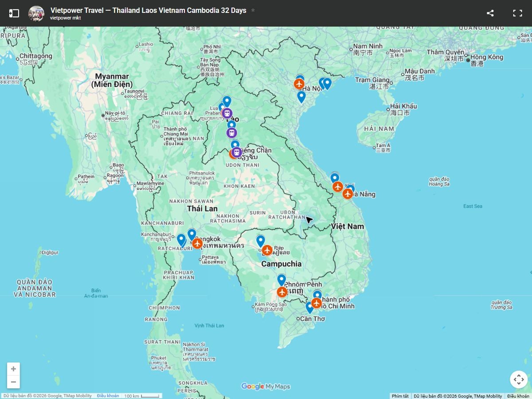Click the blue pin above Phnom Penh airplane

pos(282,280)
